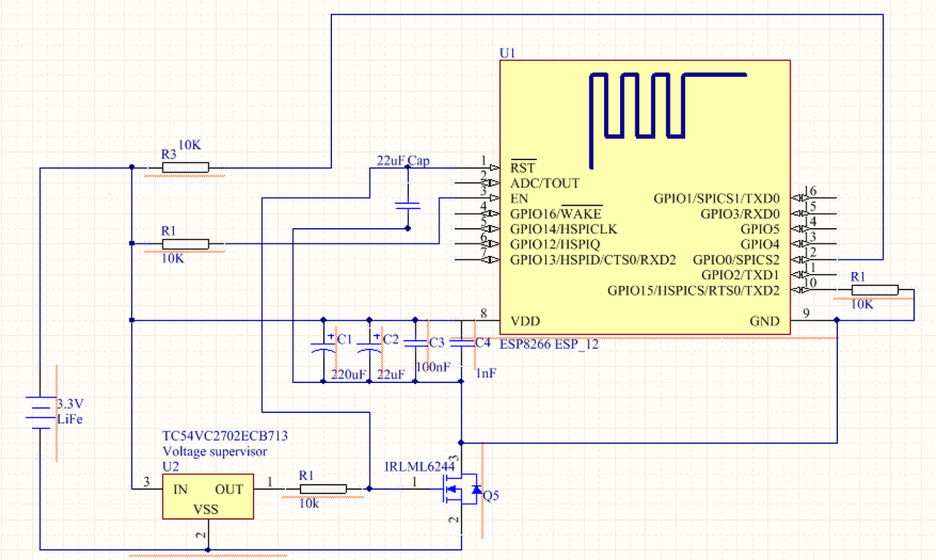The width and height of the screenshot is (936, 560).
Task: Click the 100nF capacitor value text
Action: 433,366
